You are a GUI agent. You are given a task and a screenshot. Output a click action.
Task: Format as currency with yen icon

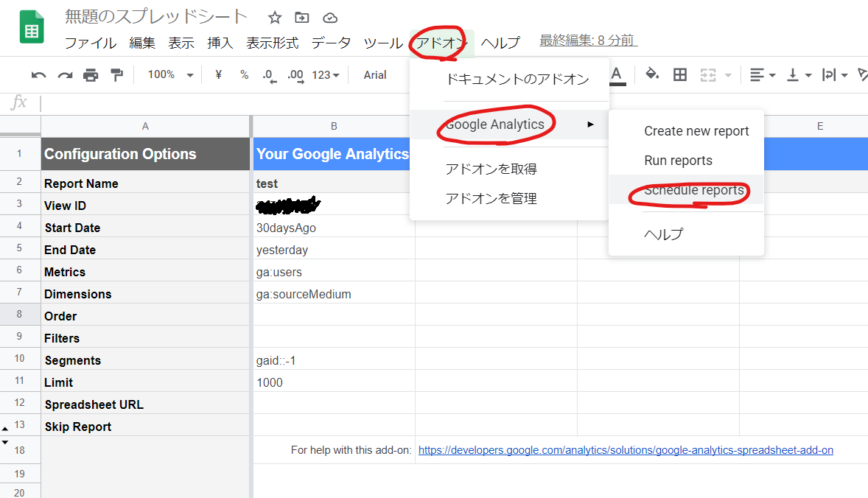(219, 74)
